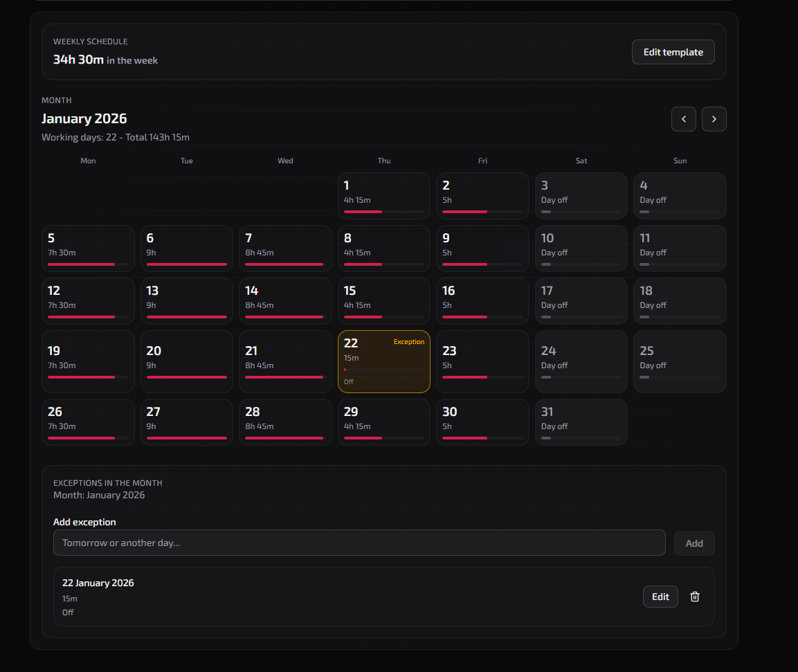Open the day 22 Exception cell
Viewport: 798px width, 672px height.
tap(383, 361)
